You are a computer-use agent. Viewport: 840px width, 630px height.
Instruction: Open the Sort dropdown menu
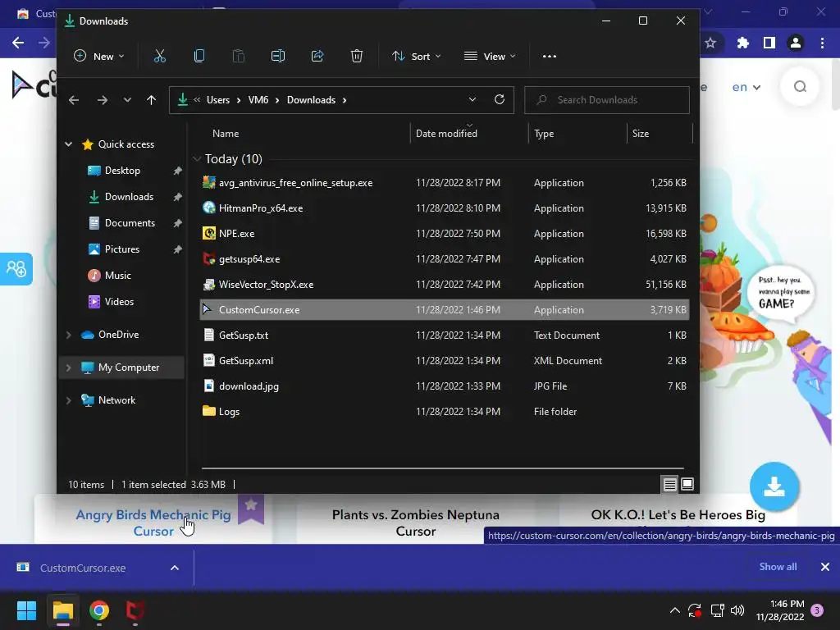coord(416,57)
